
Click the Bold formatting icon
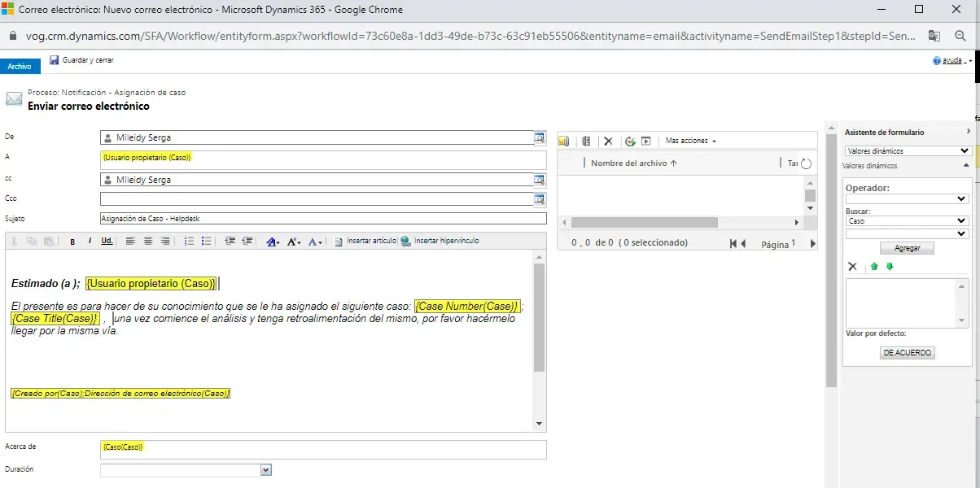pyautogui.click(x=72, y=242)
